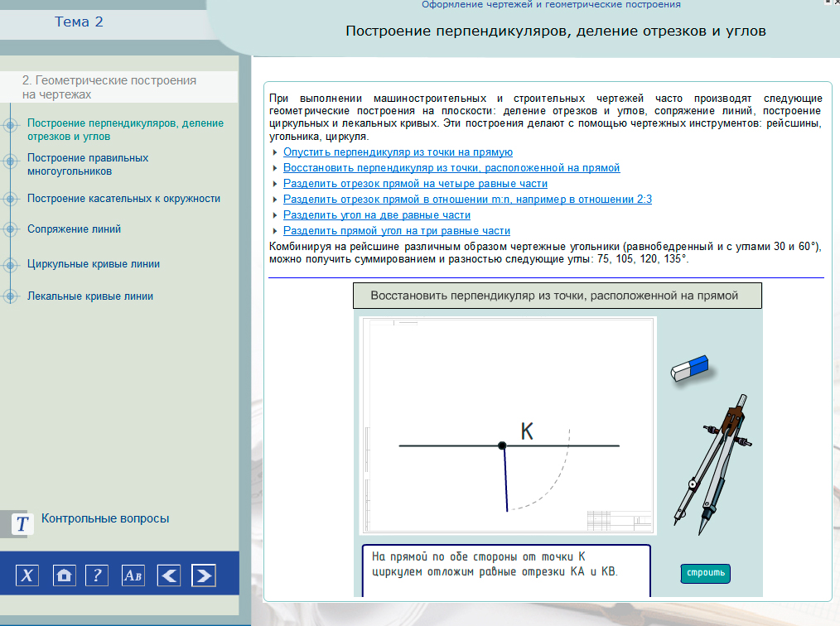Open Контрольные вопросы
Screen dimensions: 840x626
click(105, 518)
